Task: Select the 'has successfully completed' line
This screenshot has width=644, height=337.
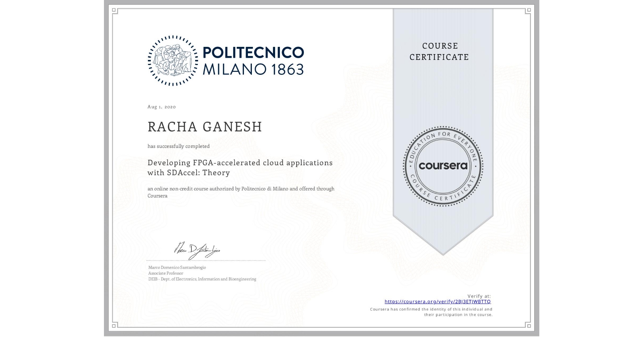Action: coord(178,146)
